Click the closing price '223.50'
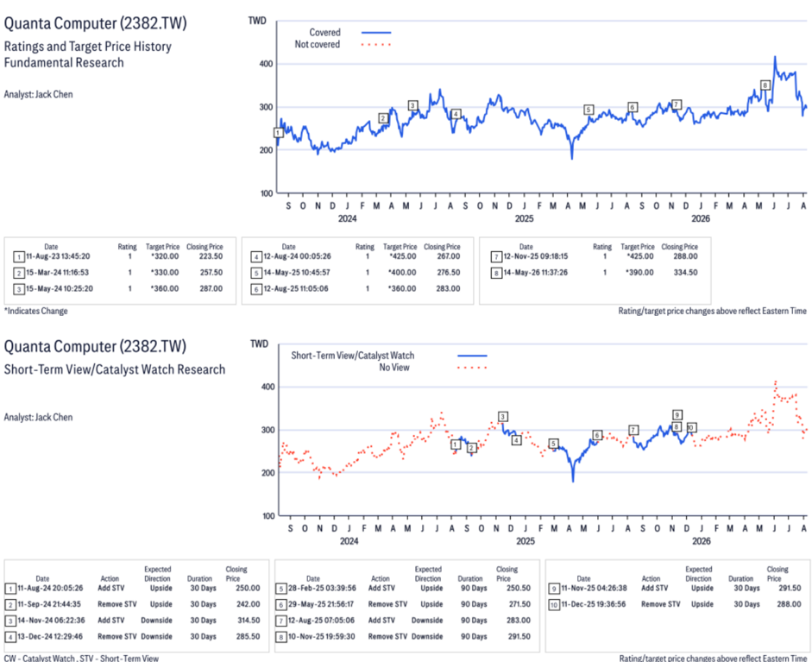Viewport: 812px width, 662px height. coord(211,256)
